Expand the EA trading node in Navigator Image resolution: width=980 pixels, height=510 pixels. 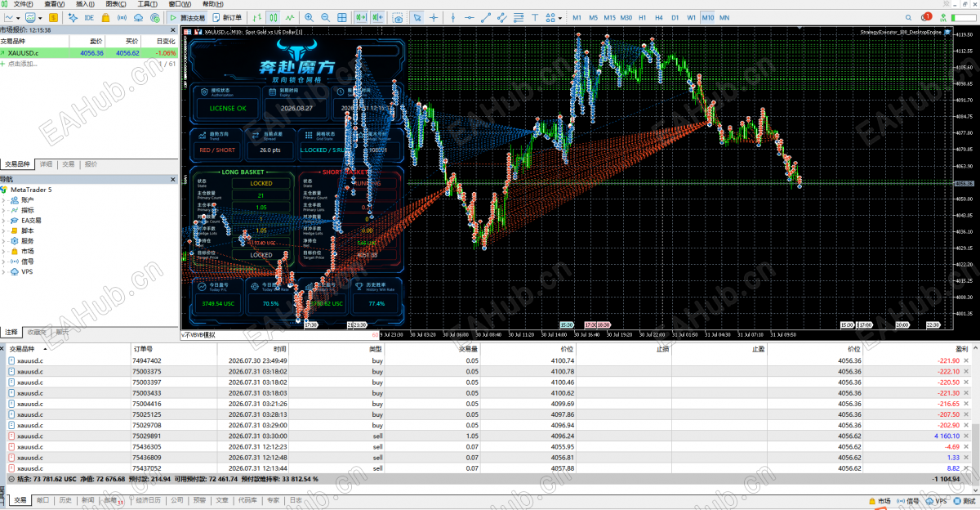[x=3, y=220]
